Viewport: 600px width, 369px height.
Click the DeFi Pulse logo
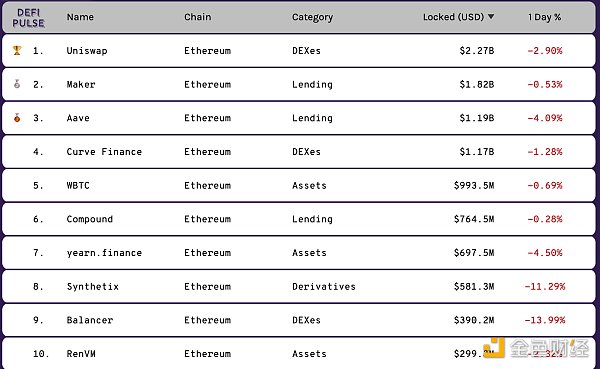[x=28, y=18]
